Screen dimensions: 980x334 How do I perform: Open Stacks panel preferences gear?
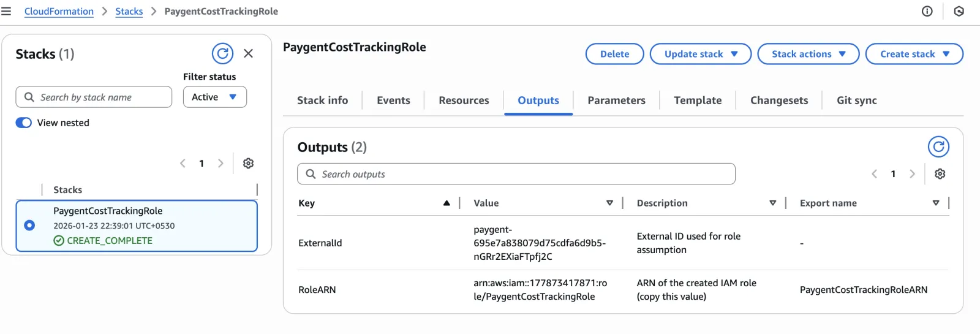tap(248, 163)
